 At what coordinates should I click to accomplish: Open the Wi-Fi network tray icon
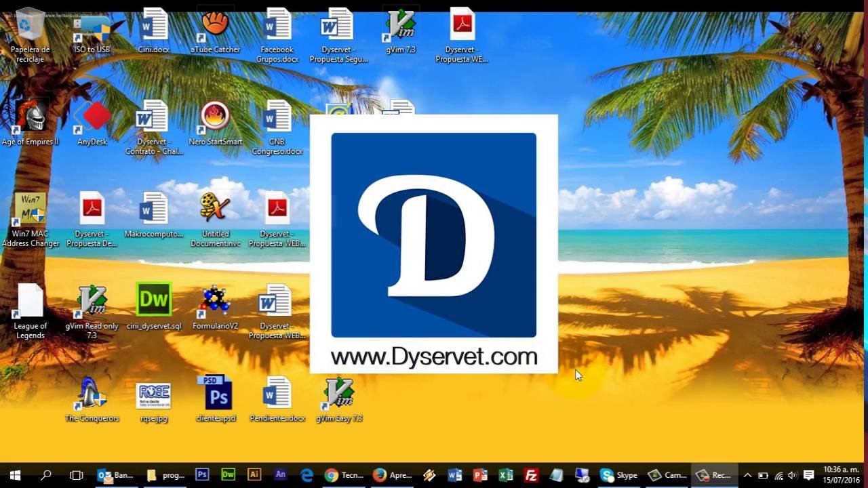778,475
